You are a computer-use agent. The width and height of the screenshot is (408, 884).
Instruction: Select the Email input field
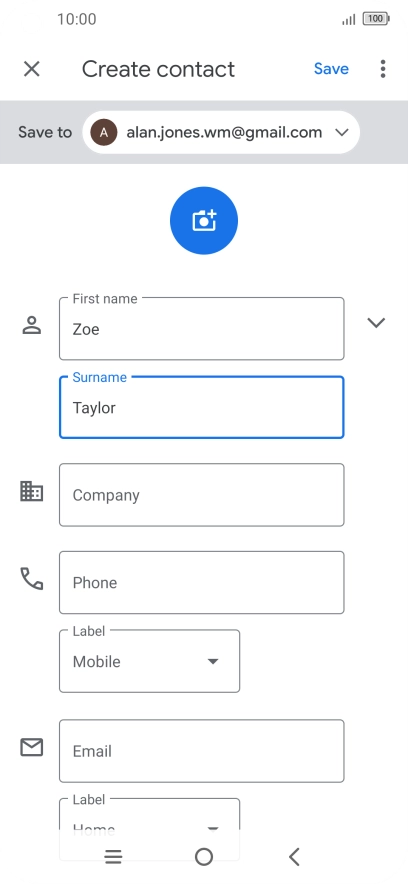click(x=202, y=751)
